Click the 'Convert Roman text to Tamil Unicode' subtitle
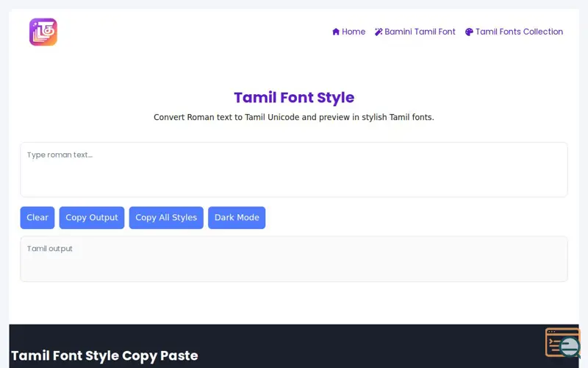Viewport: 588px width, 368px height. 293,117
